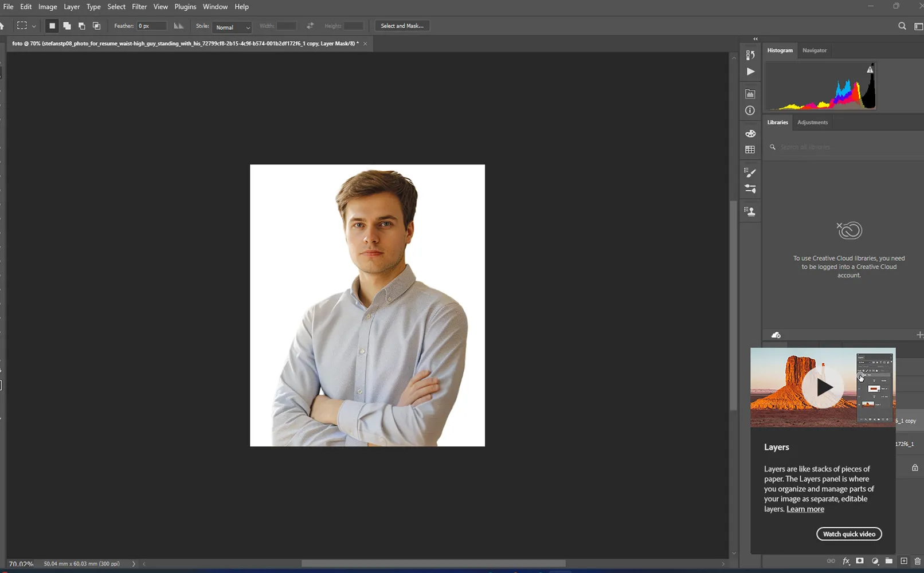Image resolution: width=924 pixels, height=573 pixels.
Task: Click the Feather value input field
Action: point(151,26)
